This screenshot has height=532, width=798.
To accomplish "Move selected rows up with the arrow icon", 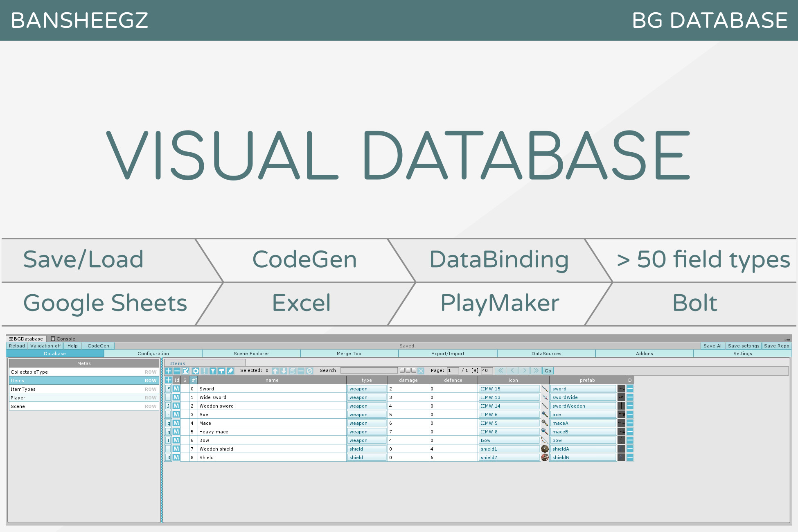I will click(x=275, y=371).
